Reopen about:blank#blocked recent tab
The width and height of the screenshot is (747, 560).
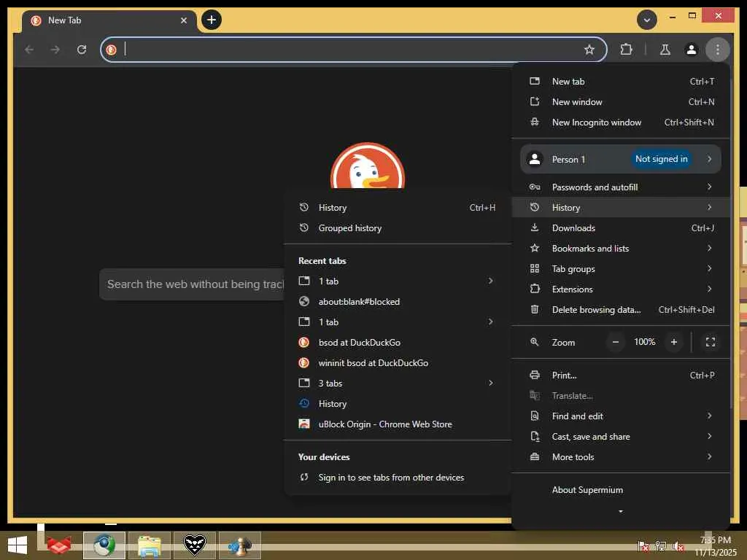pyautogui.click(x=398, y=301)
